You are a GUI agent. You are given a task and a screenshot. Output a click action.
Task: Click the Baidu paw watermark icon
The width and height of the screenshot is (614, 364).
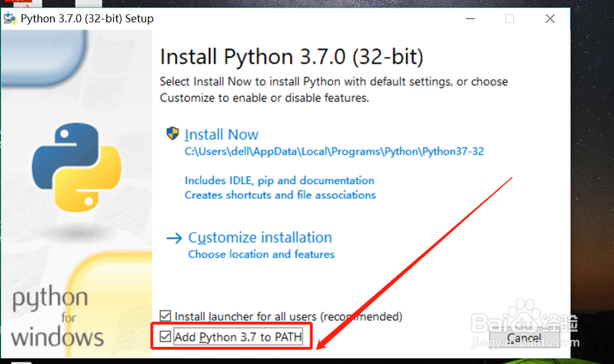[x=526, y=315]
